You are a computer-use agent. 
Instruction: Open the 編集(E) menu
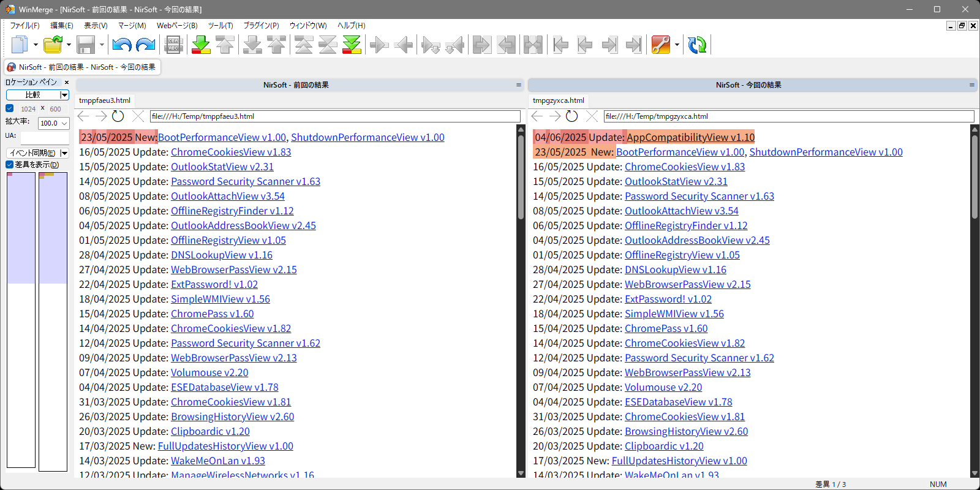point(62,25)
